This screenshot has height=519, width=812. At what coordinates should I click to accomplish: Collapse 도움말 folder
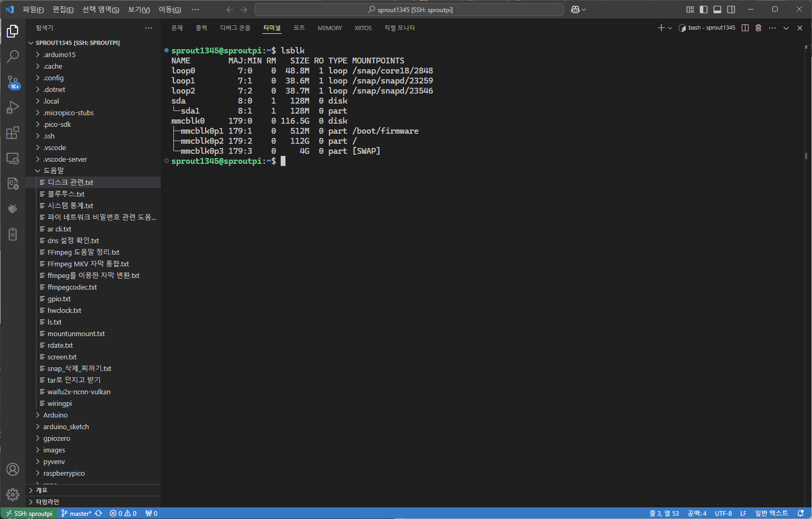click(93, 171)
